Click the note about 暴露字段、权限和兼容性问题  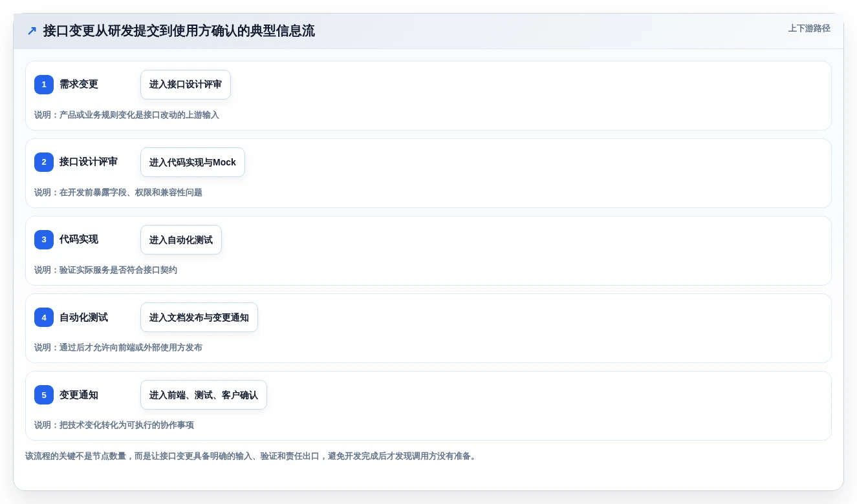pyautogui.click(x=118, y=193)
